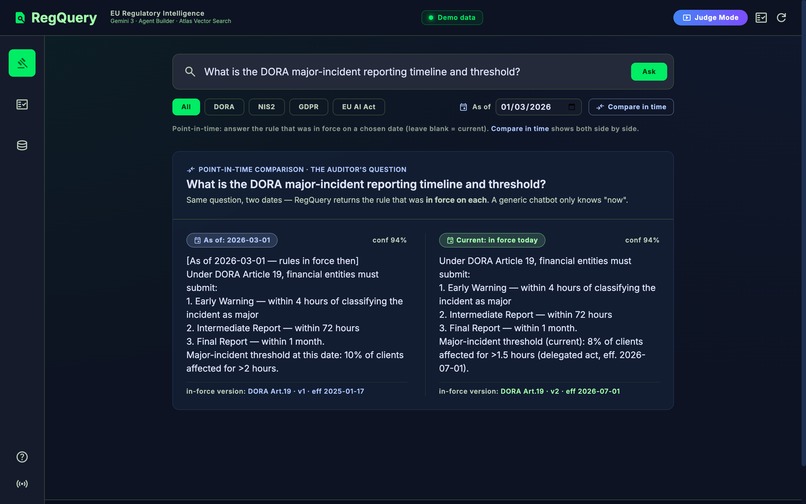This screenshot has width=806, height=504.
Task: Click the As of date field 01/03/2026
Action: click(538, 107)
